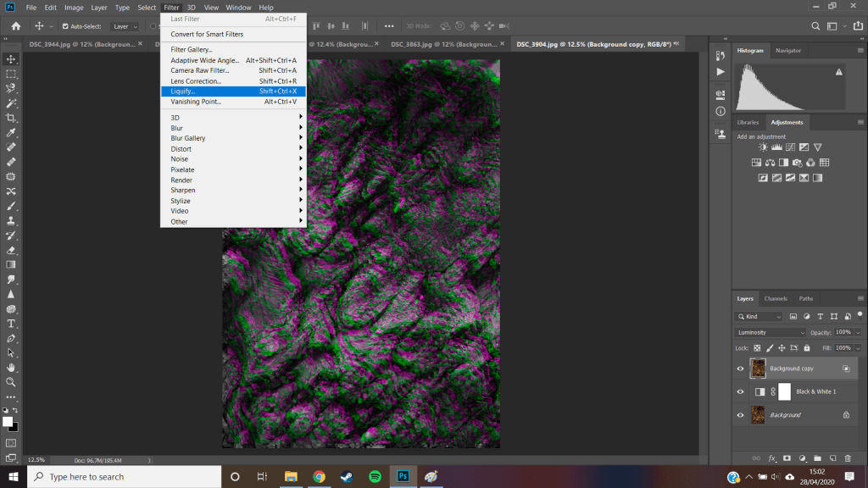This screenshot has height=488, width=868.
Task: Hide the Black & White 1 layer
Action: 740,391
